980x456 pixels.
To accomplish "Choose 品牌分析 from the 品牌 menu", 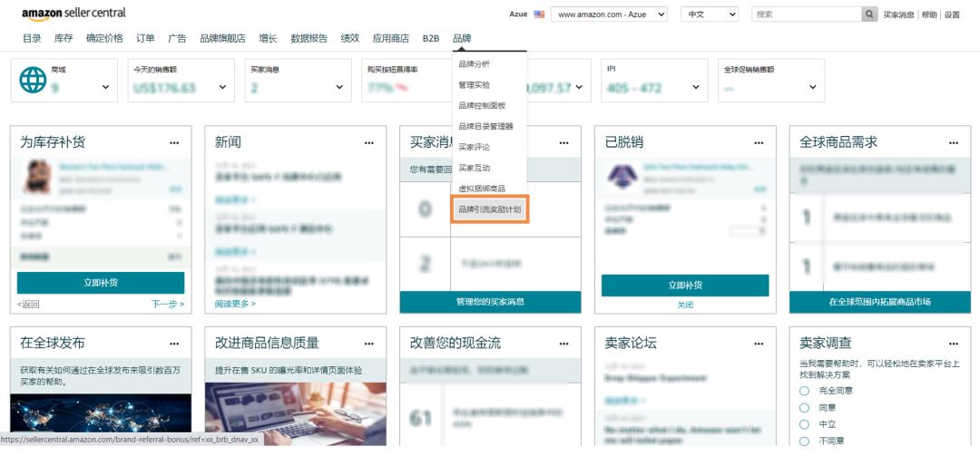I will coord(475,64).
